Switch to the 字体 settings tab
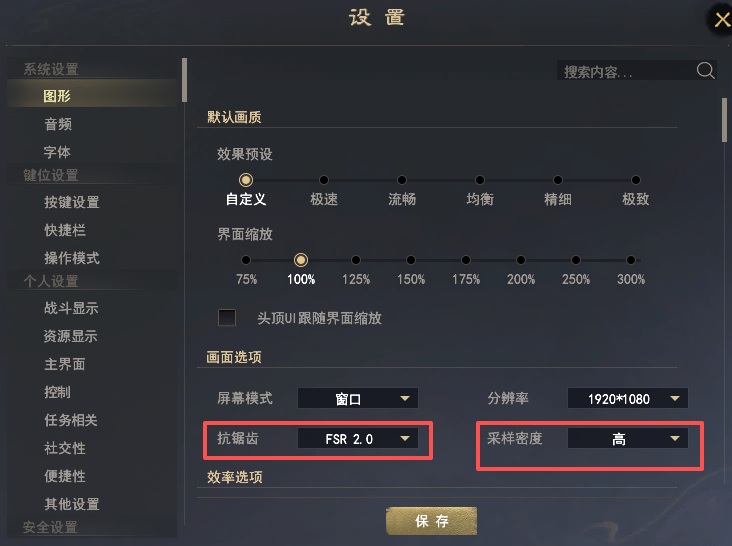Screen dimensions: 732x546 click(58, 152)
